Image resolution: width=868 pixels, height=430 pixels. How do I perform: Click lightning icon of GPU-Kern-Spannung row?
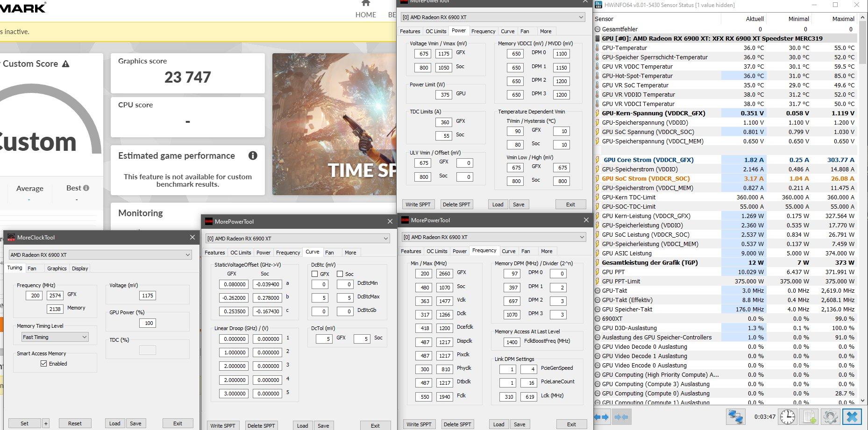tap(598, 113)
